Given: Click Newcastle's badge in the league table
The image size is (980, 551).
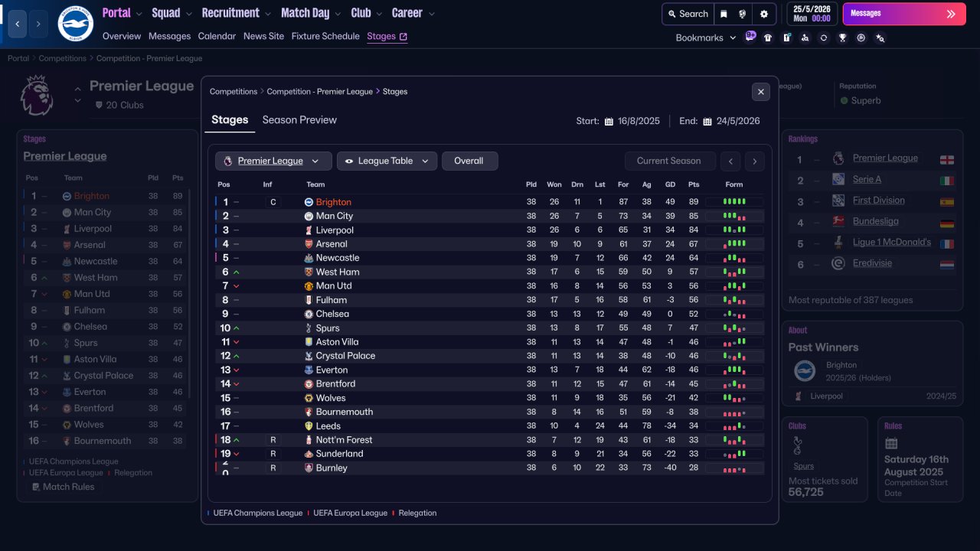Looking at the screenshot, I should pyautogui.click(x=309, y=258).
